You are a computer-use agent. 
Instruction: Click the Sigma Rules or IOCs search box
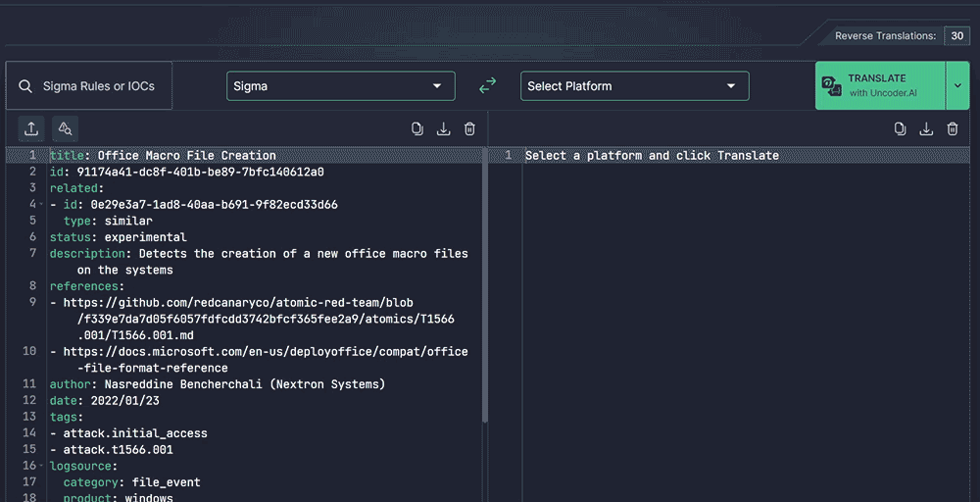pos(89,86)
